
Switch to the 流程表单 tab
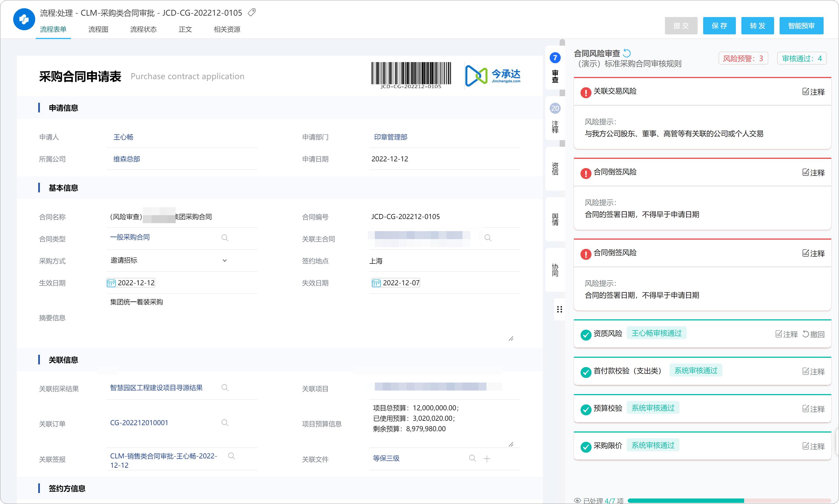tap(53, 29)
